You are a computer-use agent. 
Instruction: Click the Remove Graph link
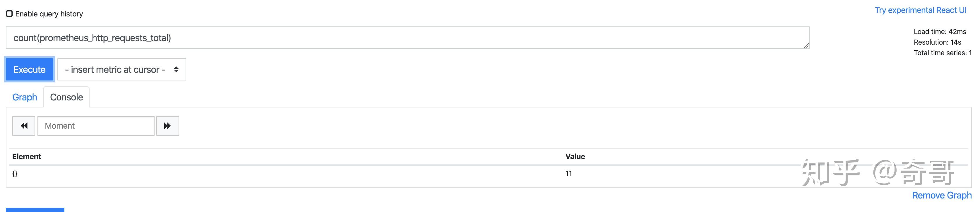[942, 195]
